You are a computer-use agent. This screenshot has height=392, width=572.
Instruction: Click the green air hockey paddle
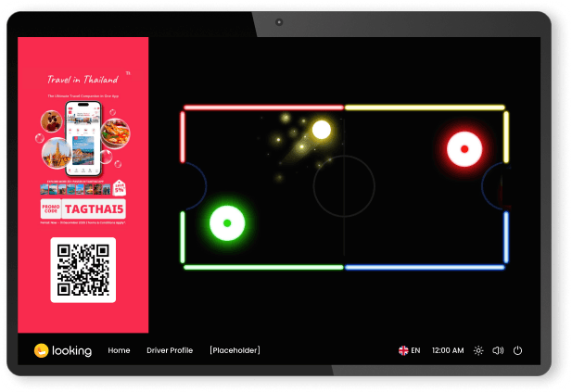tap(226, 222)
